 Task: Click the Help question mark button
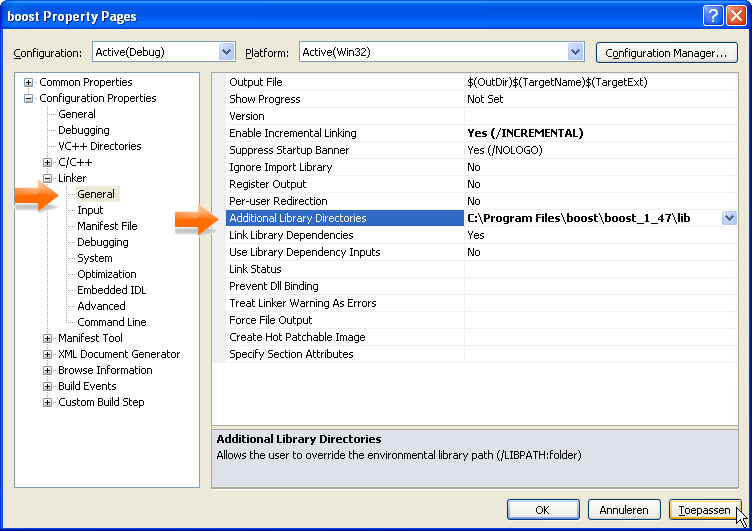[712, 15]
